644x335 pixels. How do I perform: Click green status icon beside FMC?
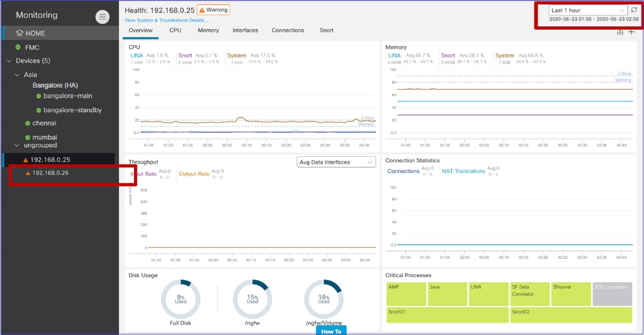pos(18,47)
